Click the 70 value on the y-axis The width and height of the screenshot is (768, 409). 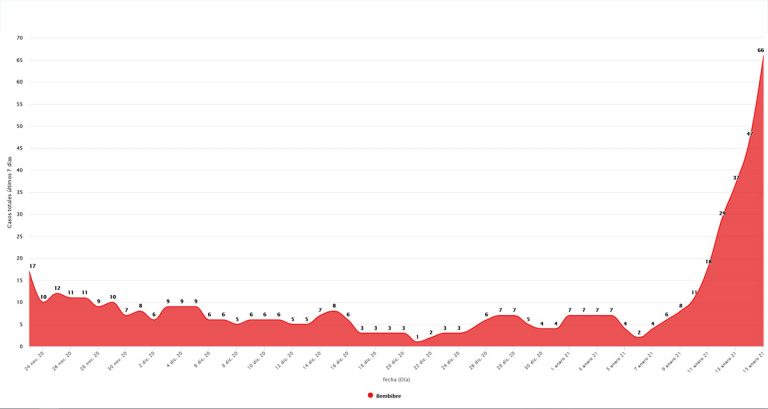click(x=19, y=38)
